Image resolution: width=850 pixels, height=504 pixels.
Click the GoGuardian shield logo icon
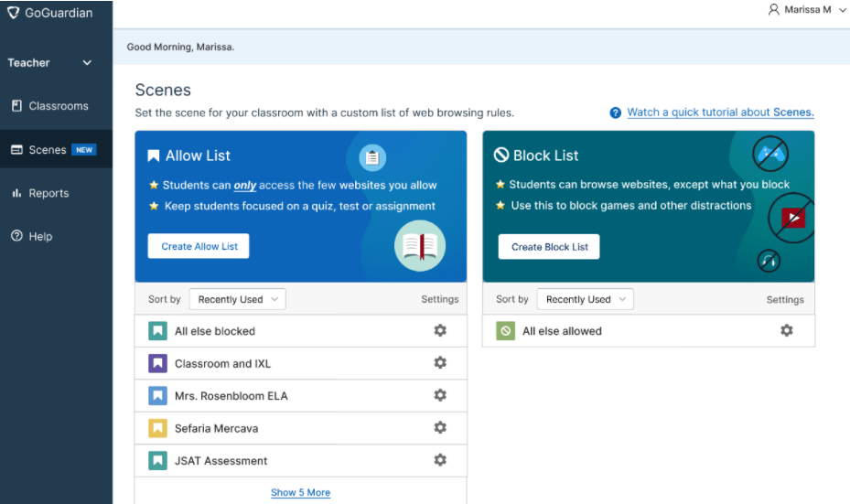point(13,13)
